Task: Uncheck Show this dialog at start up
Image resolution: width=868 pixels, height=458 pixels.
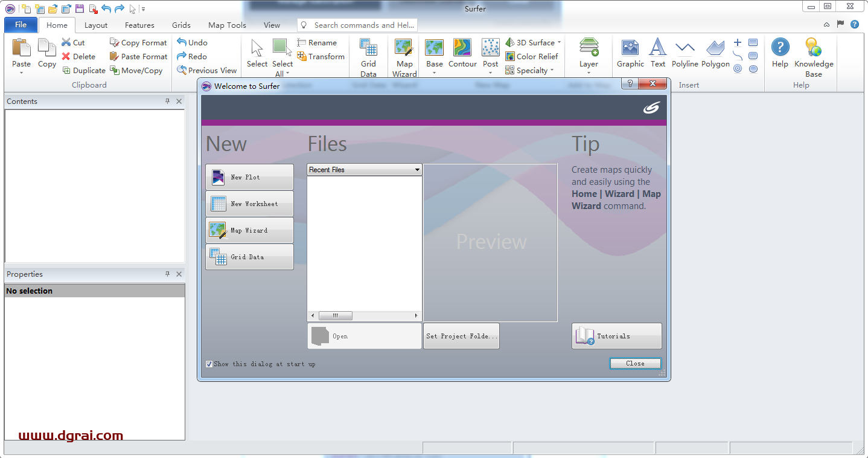Action: (209, 364)
